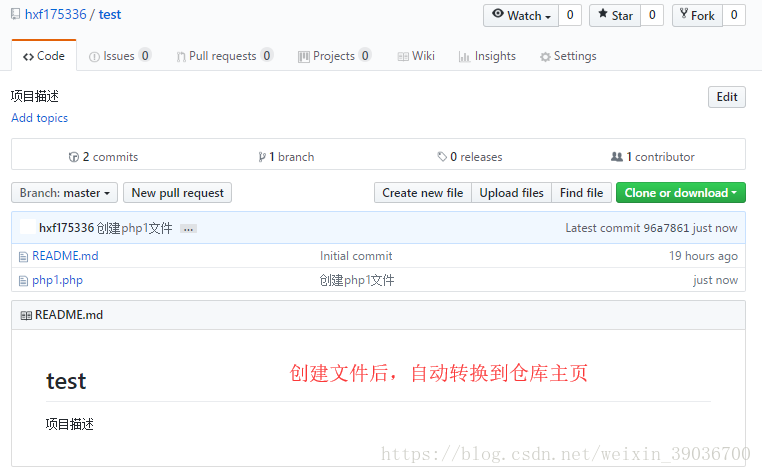762x474 pixels.
Task: Click the fork icon on Fork button
Action: (x=684, y=14)
